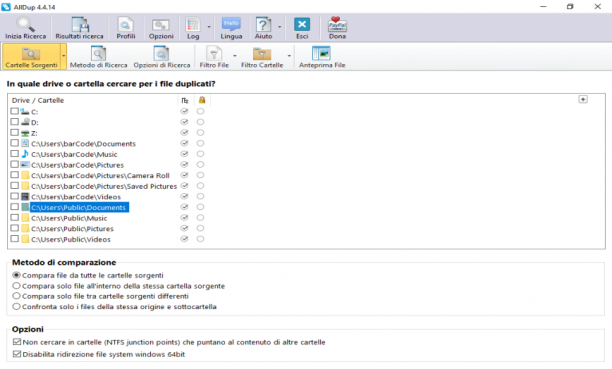Check the Public\Music folder checkbox
This screenshot has height=369, width=612.
15,217
